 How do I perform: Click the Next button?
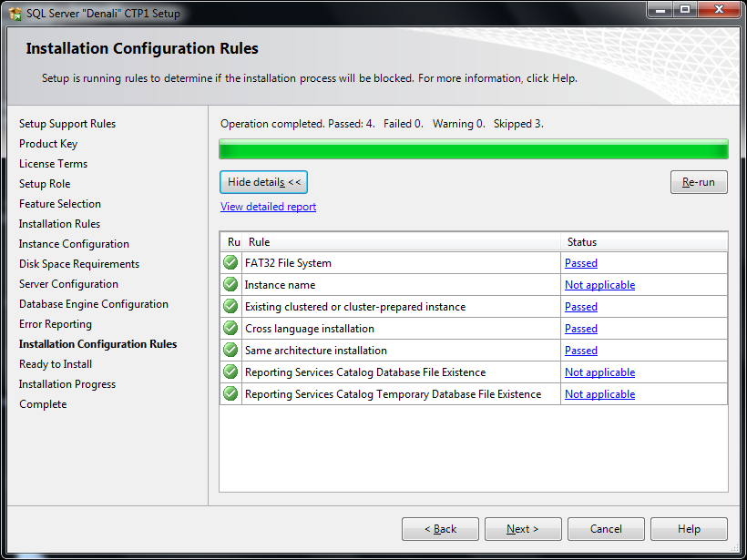tap(523, 529)
